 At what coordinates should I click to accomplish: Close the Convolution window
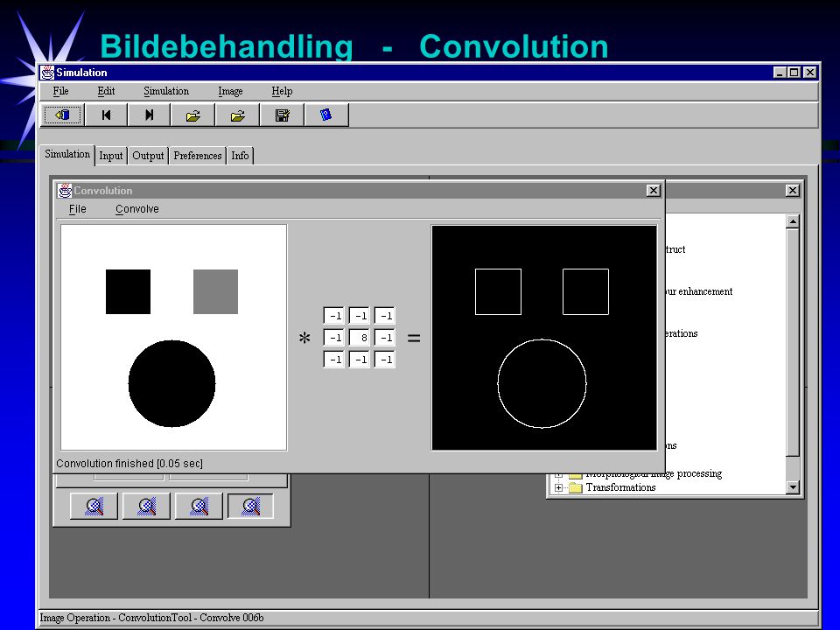pyautogui.click(x=653, y=190)
